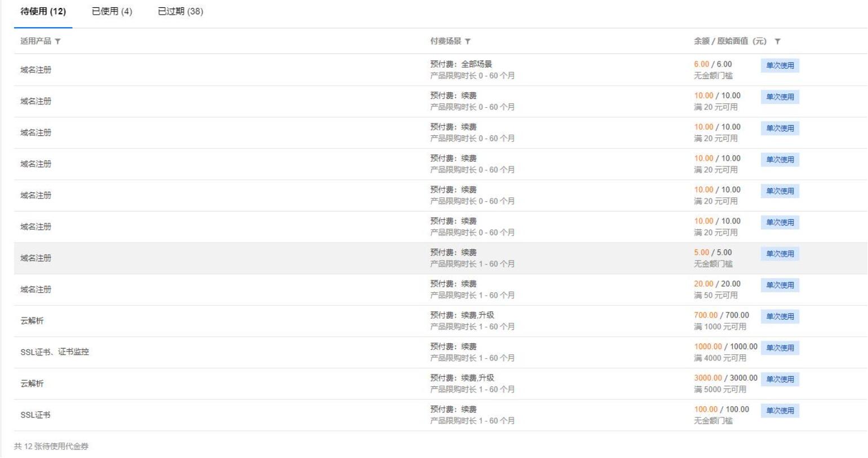Click filter icon next to 适用产品 header
Viewport: 868px width, 458px height.
pos(57,42)
